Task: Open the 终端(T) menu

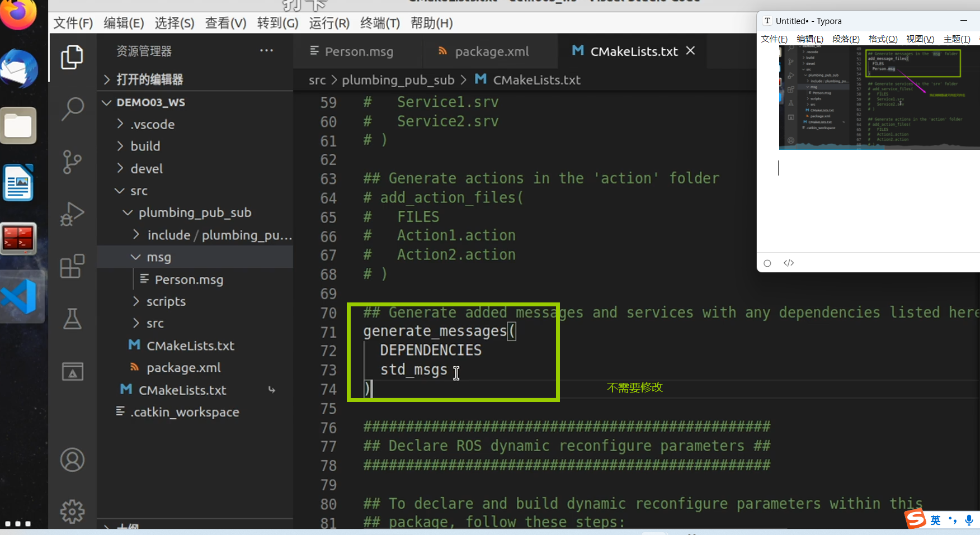Action: click(x=380, y=23)
